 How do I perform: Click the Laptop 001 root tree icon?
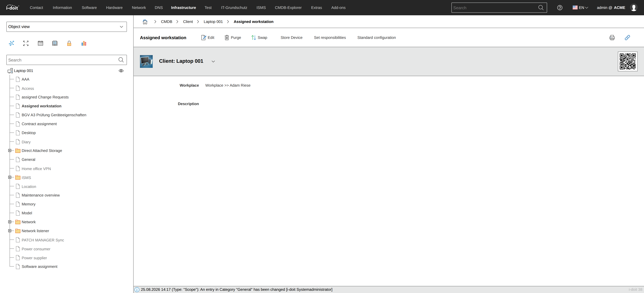click(x=10, y=71)
